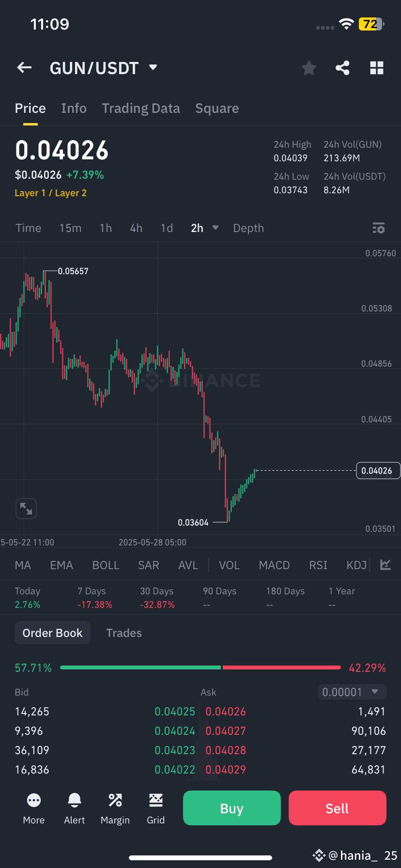Viewport: 401px width, 868px height.
Task: Tap the 11:09 clock in status bar
Action: click(x=50, y=24)
